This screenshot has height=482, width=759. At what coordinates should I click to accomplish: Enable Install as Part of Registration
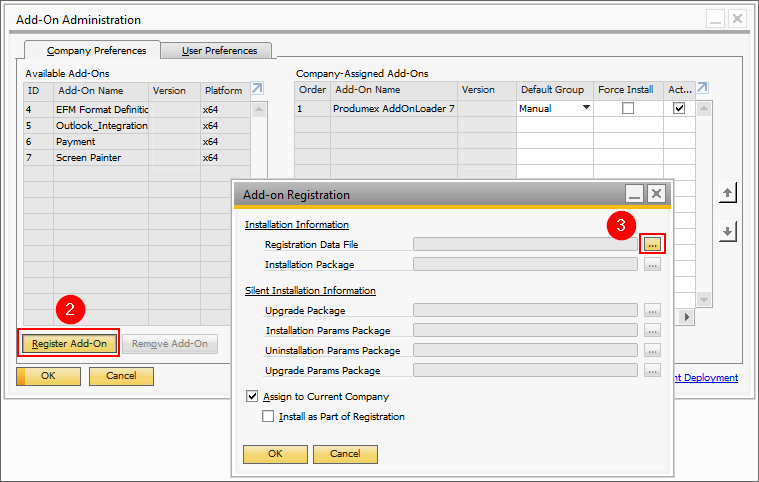[x=268, y=416]
